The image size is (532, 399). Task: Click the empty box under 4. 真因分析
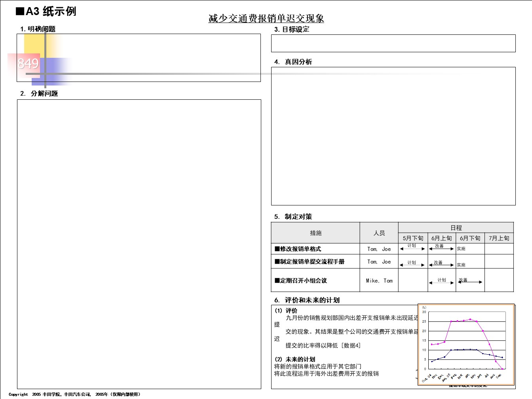point(393,136)
